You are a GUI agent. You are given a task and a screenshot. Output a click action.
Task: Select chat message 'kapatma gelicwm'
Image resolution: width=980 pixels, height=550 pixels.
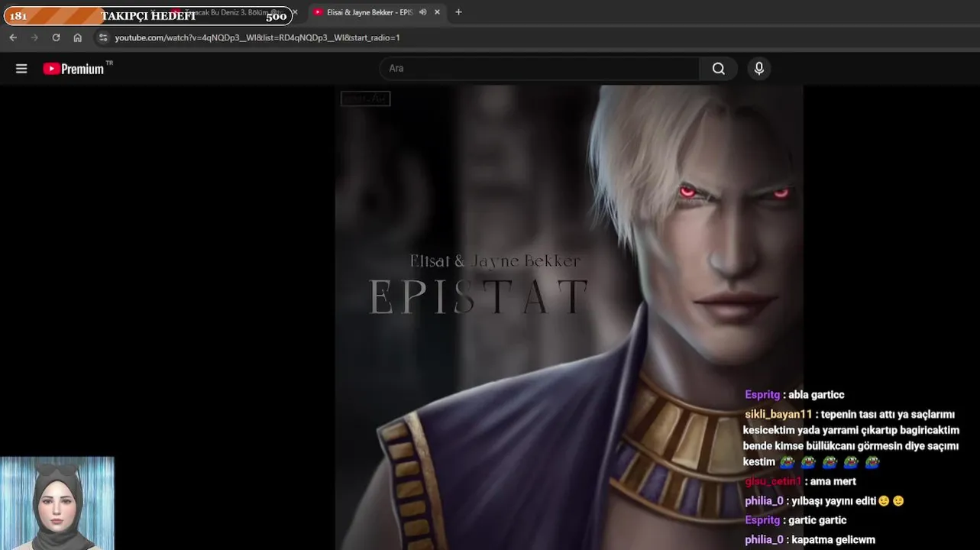tap(833, 539)
